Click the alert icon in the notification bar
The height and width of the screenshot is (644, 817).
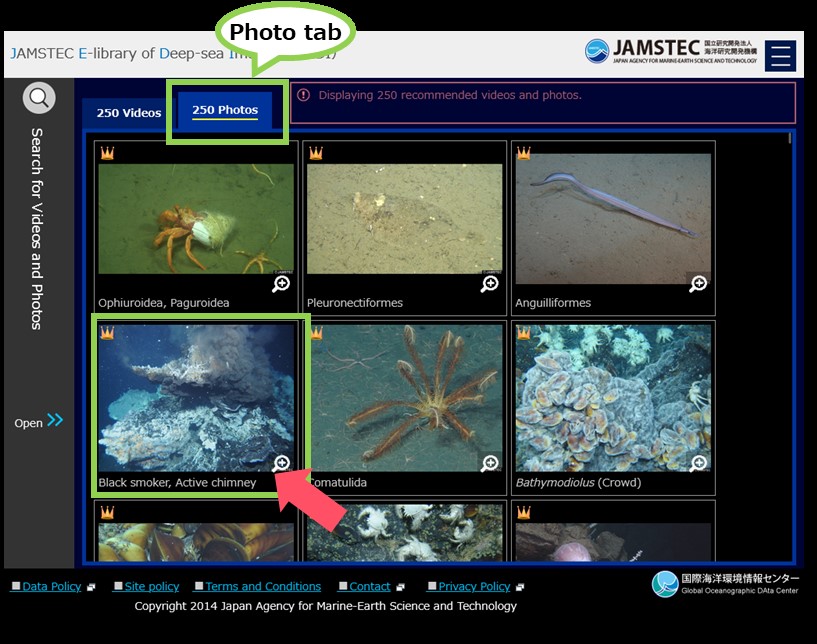pos(303,95)
